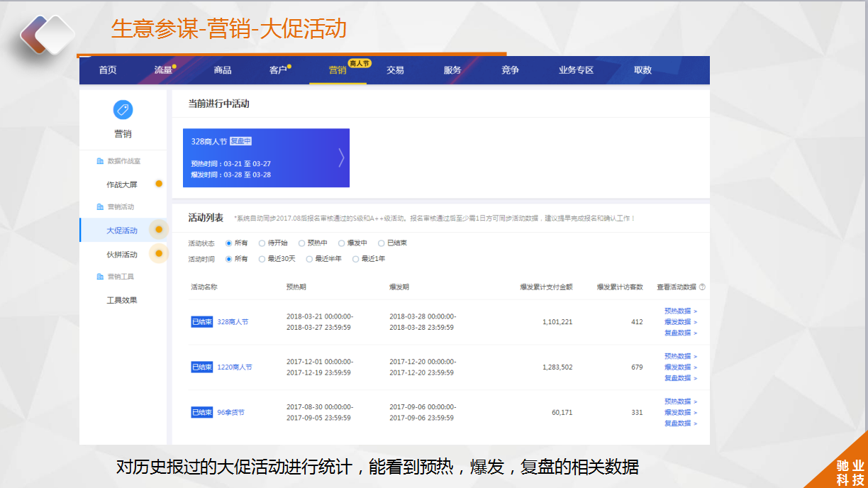Click the 爆发累计支付金额 column header
The width and height of the screenshot is (868, 488).
pos(546,287)
